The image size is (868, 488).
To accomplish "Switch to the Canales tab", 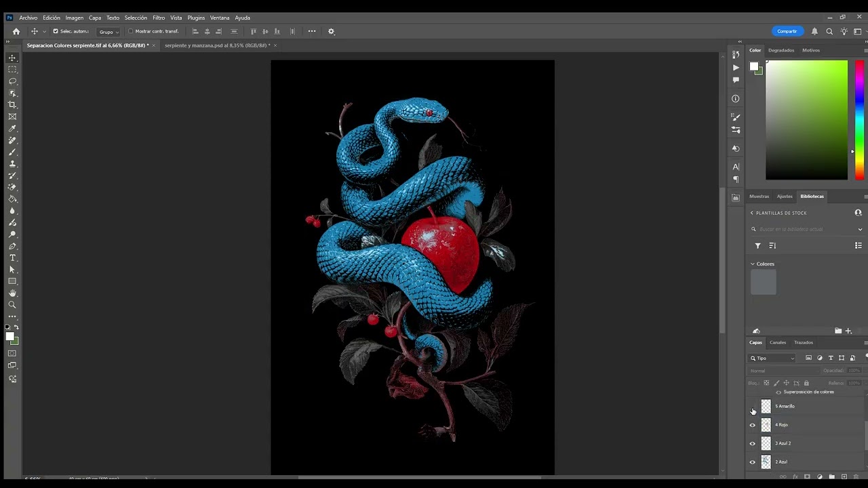I will point(778,342).
